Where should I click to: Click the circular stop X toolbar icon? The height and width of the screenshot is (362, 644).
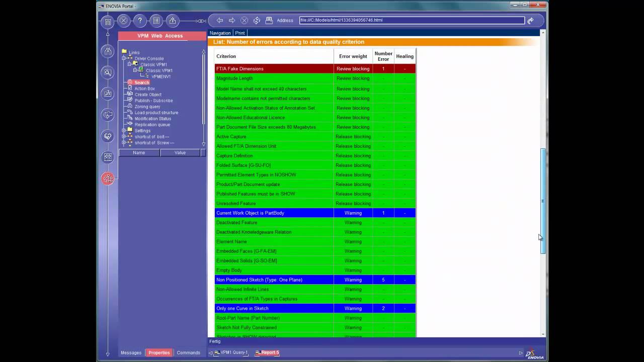tap(123, 21)
